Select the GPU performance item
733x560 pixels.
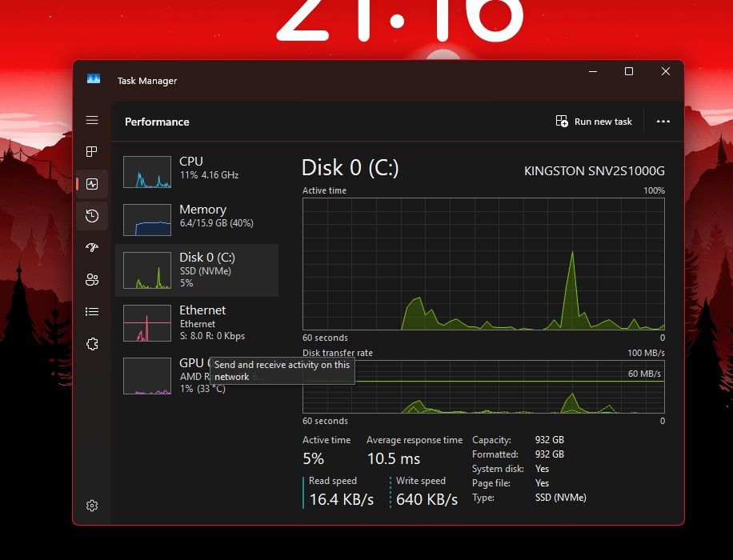197,376
